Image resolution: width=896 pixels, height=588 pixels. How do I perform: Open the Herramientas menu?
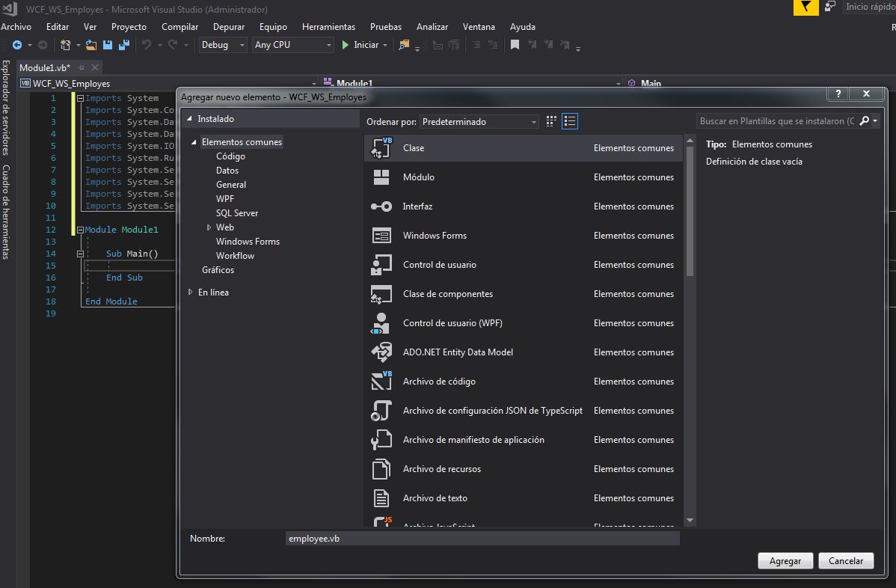point(328,27)
